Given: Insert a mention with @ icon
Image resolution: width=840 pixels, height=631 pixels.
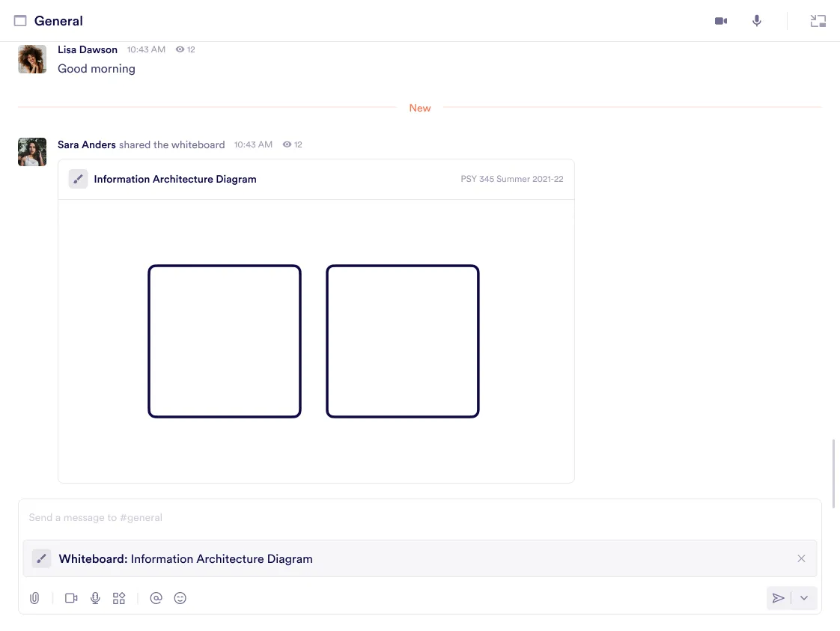Looking at the screenshot, I should point(156,598).
